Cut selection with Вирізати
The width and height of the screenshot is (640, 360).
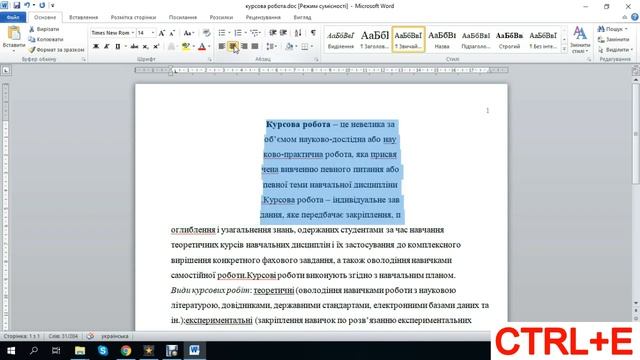coord(44,29)
